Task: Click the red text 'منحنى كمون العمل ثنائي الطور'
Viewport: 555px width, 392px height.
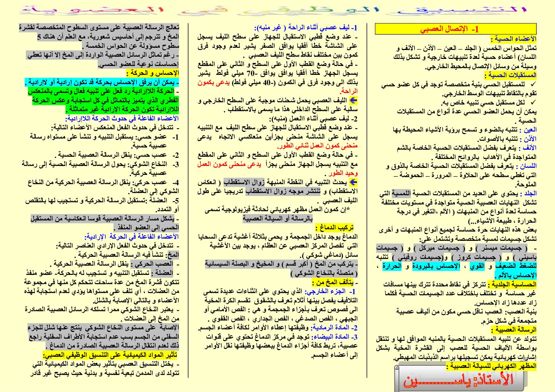Action: coord(317,146)
